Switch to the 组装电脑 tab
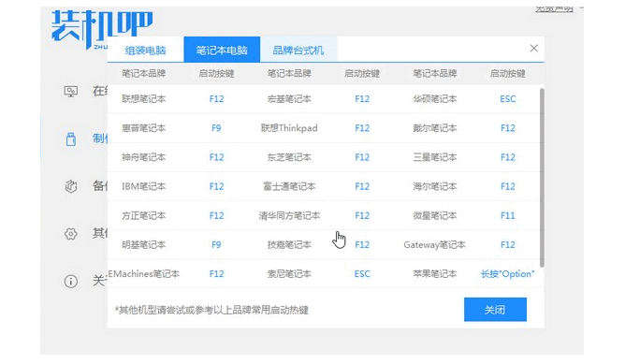The height and width of the screenshot is (364, 625). pyautogui.click(x=145, y=51)
